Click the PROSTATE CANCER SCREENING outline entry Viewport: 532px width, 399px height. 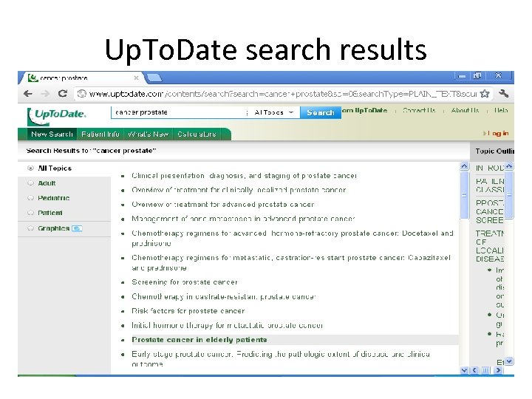490,212
